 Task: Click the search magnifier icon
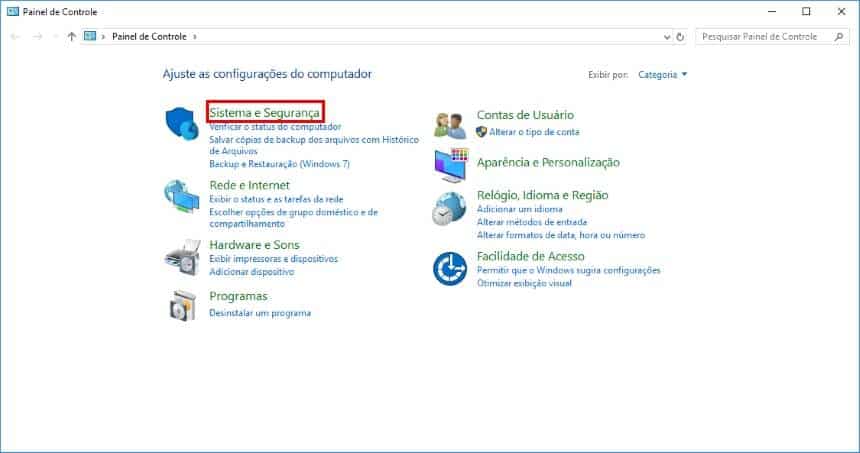pos(839,37)
